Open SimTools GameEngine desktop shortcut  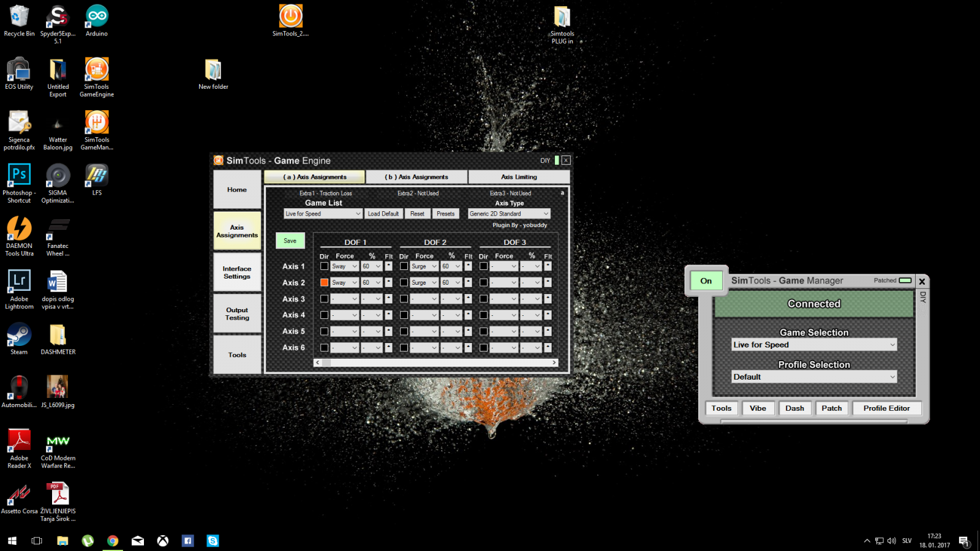click(97, 78)
